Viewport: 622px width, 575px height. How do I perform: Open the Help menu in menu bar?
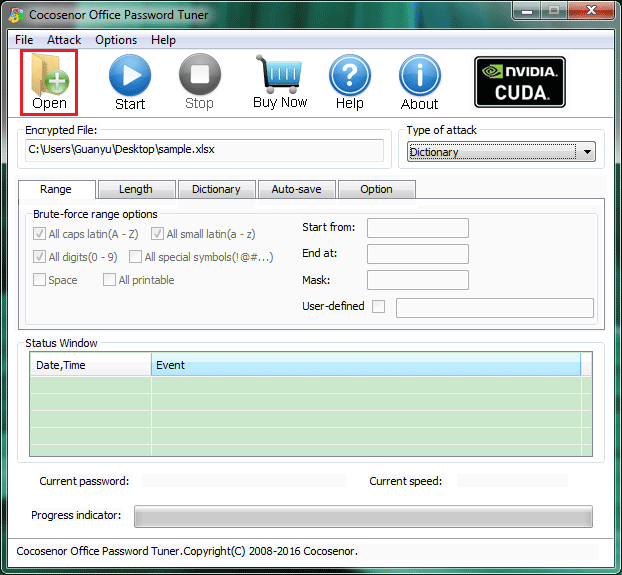tap(163, 40)
